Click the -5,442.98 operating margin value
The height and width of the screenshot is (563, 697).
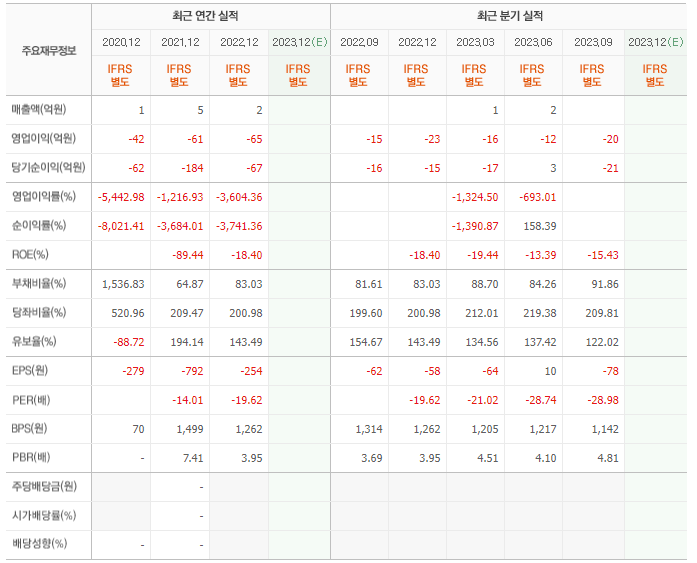point(121,197)
